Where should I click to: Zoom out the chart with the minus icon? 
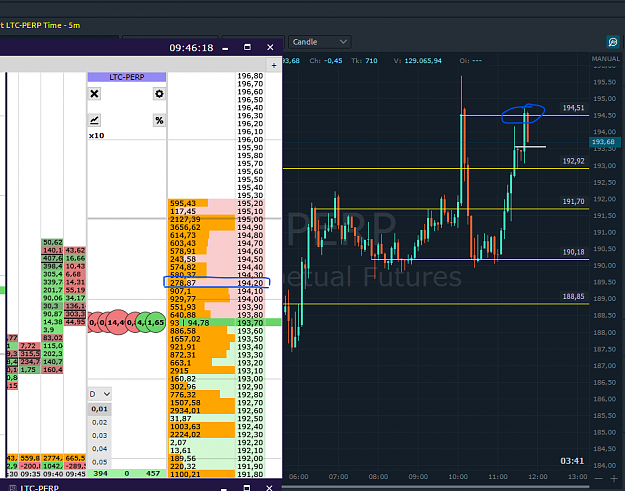[598, 478]
